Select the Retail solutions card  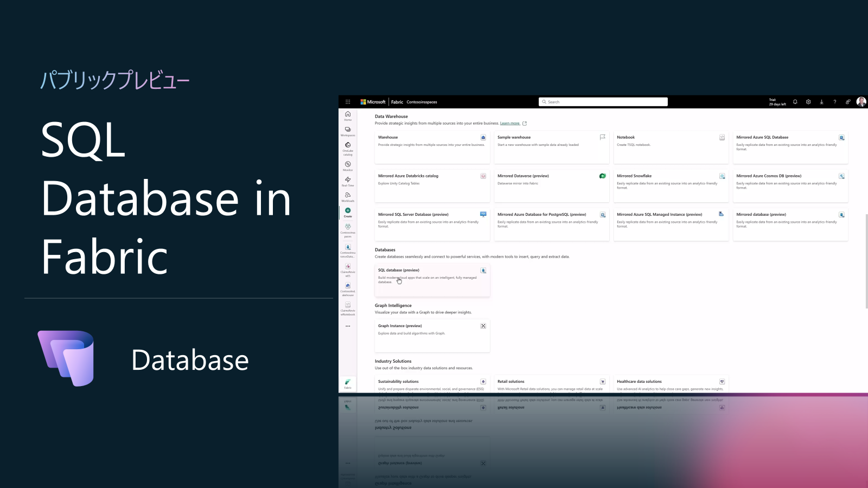[x=552, y=384]
